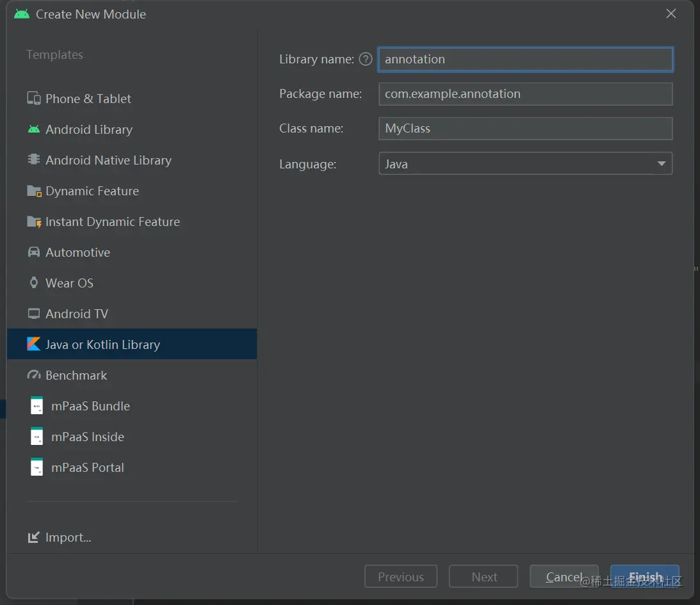Click the Import icon at bottom
The width and height of the screenshot is (700, 605).
(x=34, y=538)
